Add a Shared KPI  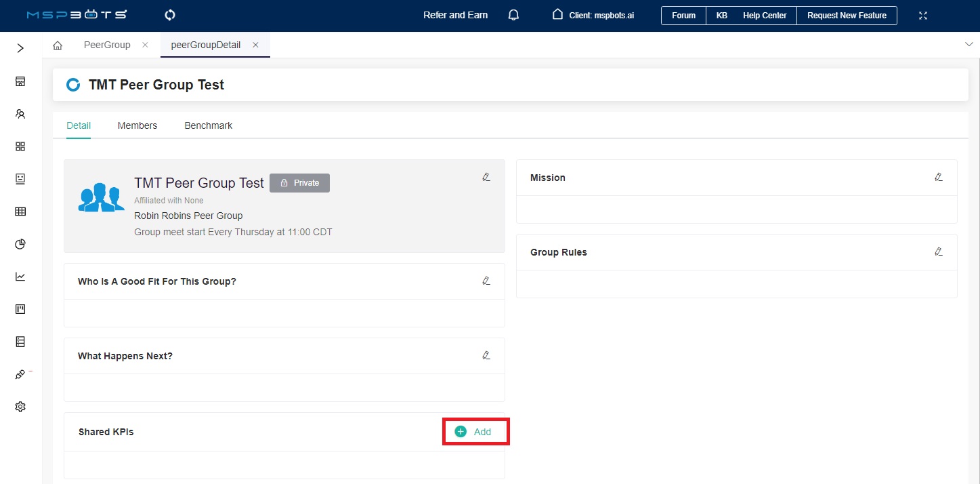click(474, 432)
